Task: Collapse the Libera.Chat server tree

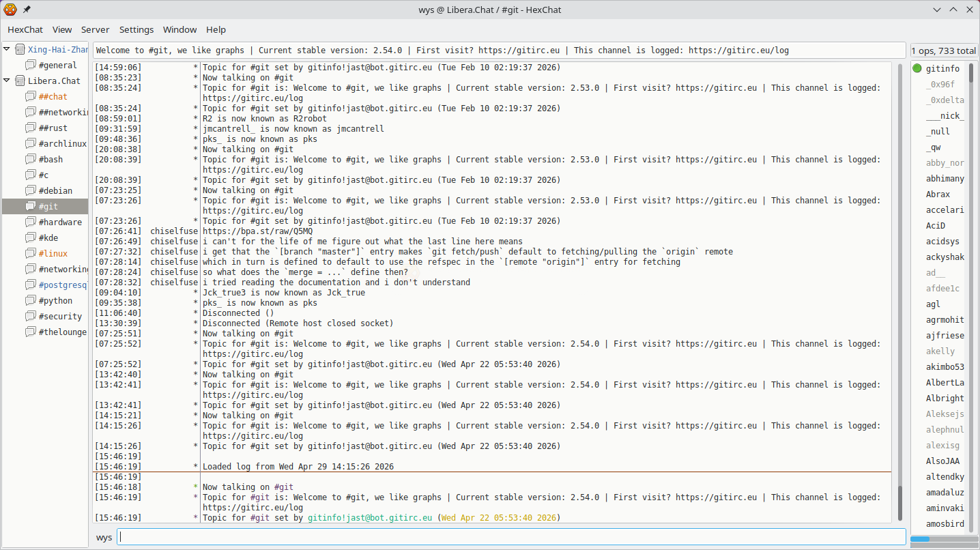Action: click(8, 81)
